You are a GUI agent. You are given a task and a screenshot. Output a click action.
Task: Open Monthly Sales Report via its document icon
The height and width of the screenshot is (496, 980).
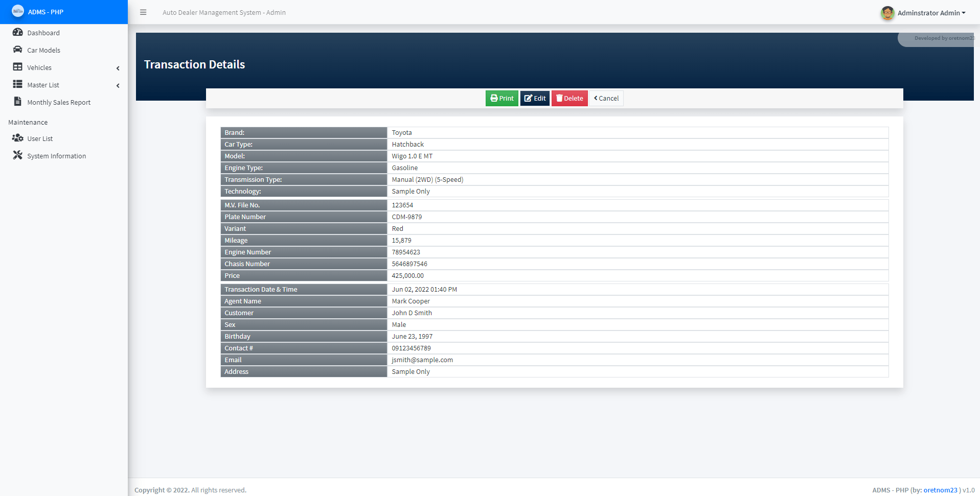pos(17,102)
